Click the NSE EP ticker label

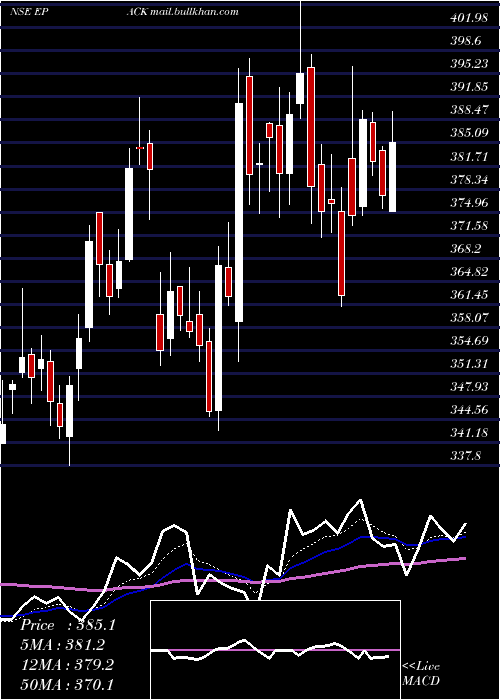coord(29,12)
